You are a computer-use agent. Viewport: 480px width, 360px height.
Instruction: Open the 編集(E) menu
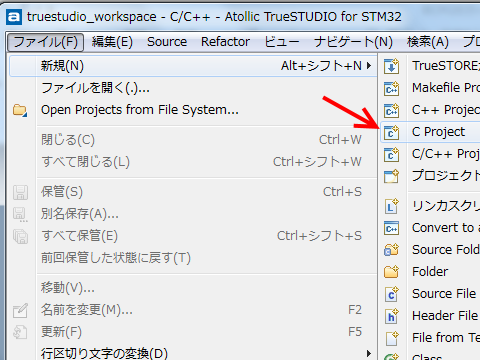coord(112,42)
